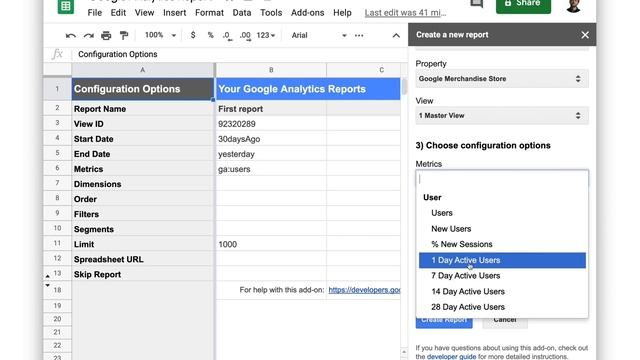The height and width of the screenshot is (360, 640).
Task: Choose 7 Day Active Users option
Action: (x=502, y=276)
